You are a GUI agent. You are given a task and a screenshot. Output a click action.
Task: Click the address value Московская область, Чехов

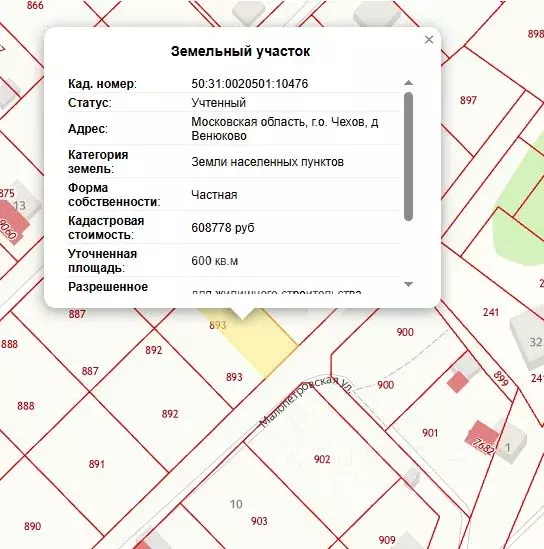[285, 128]
